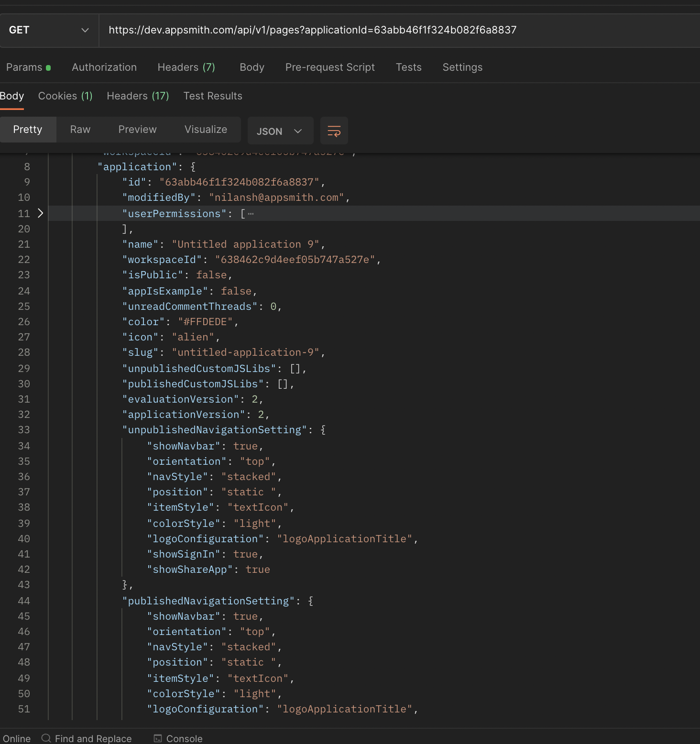
Task: Click "light" value on line 39
Action: click(255, 524)
